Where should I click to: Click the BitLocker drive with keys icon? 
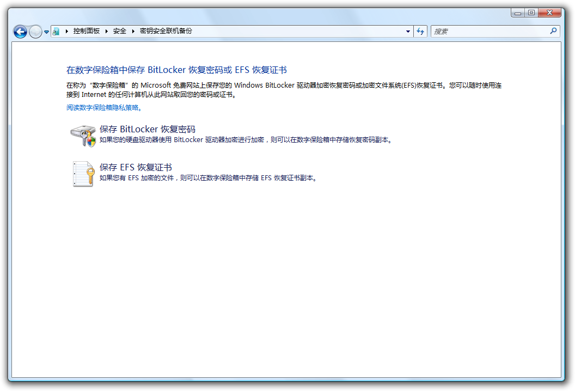tap(83, 136)
